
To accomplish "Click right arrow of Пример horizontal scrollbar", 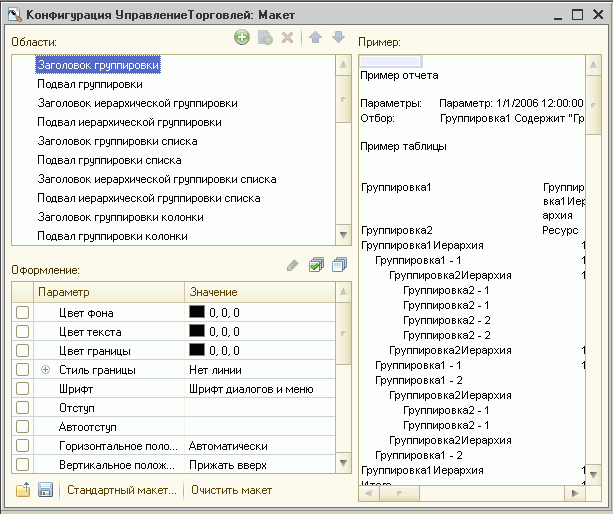I will 575,493.
